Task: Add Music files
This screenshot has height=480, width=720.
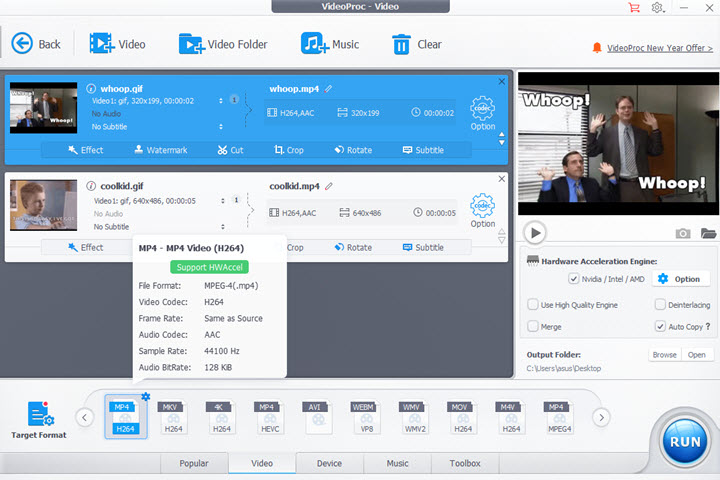Action: click(330, 44)
